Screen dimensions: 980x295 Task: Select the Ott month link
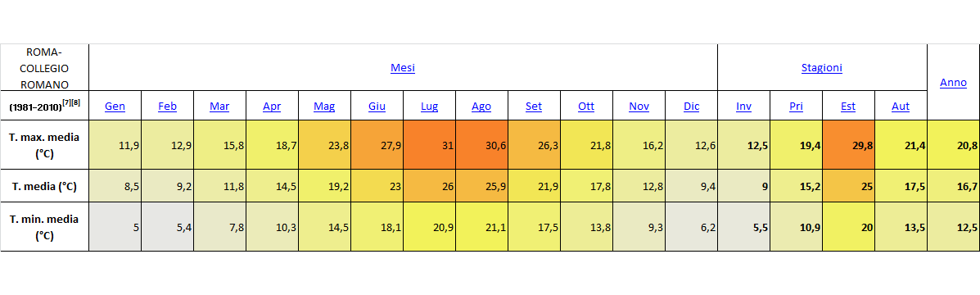point(586,107)
